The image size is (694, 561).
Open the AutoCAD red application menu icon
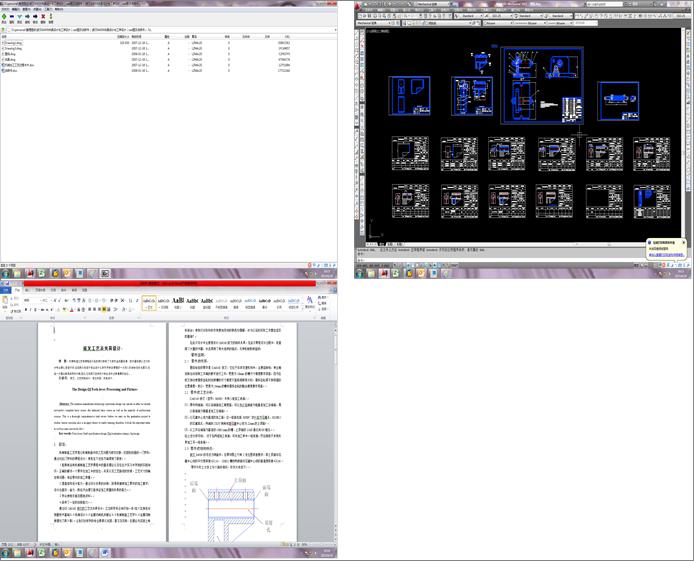tap(359, 5)
